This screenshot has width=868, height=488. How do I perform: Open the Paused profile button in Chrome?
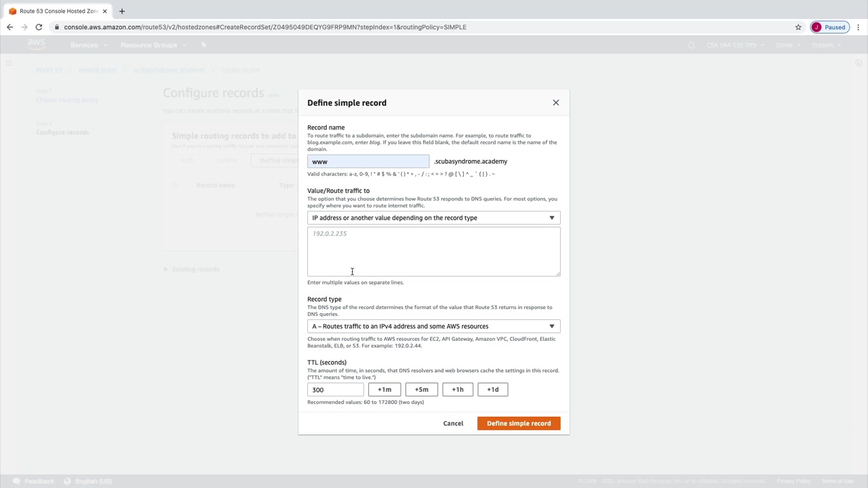pyautogui.click(x=829, y=27)
